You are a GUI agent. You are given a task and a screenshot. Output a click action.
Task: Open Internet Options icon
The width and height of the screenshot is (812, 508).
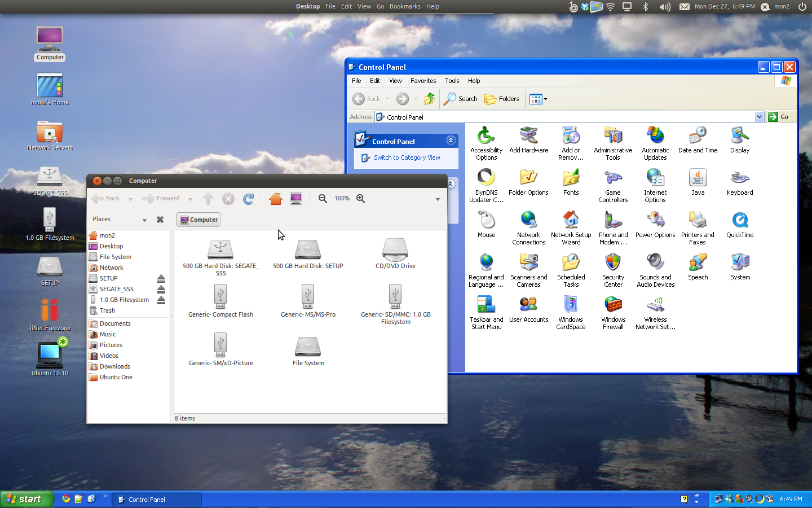point(655,186)
